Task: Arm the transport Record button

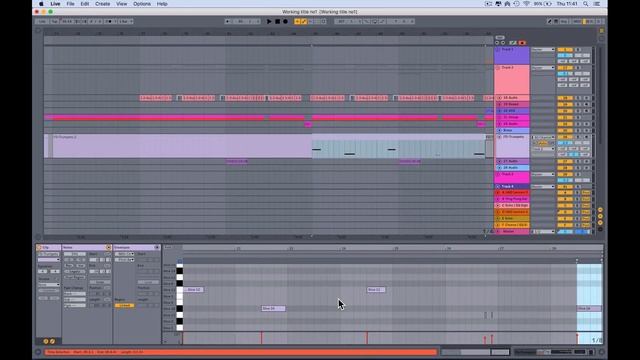Action: click(x=285, y=21)
